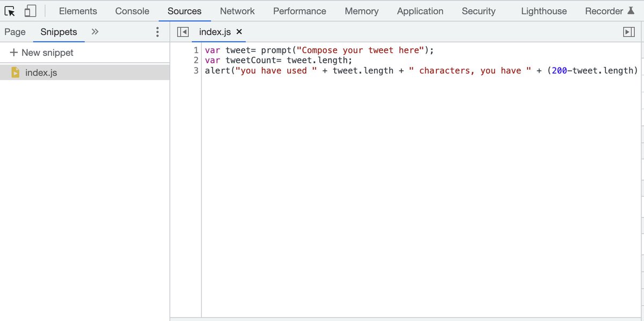Image resolution: width=644 pixels, height=321 pixels.
Task: Click line number 1 in the gutter
Action: [x=196, y=50]
